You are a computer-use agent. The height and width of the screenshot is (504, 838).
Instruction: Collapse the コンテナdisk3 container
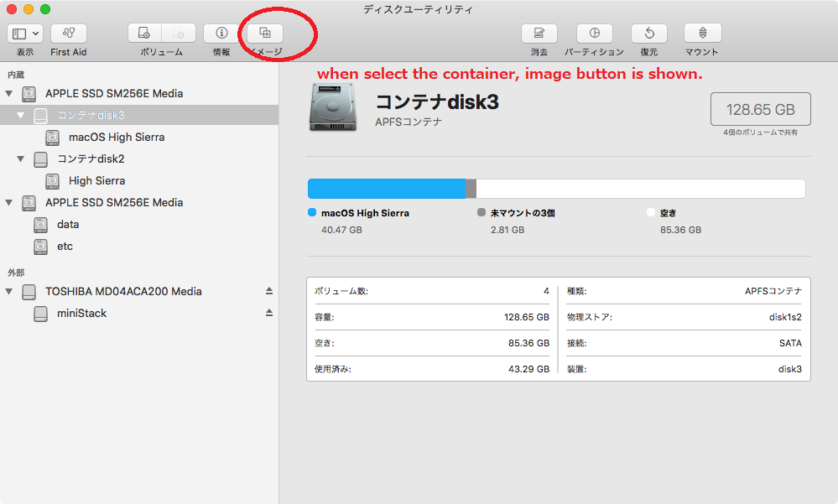20,116
